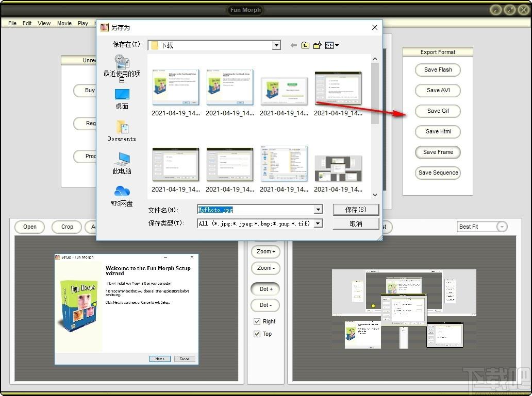
Task: Open Documents location in sidebar
Action: click(122, 130)
